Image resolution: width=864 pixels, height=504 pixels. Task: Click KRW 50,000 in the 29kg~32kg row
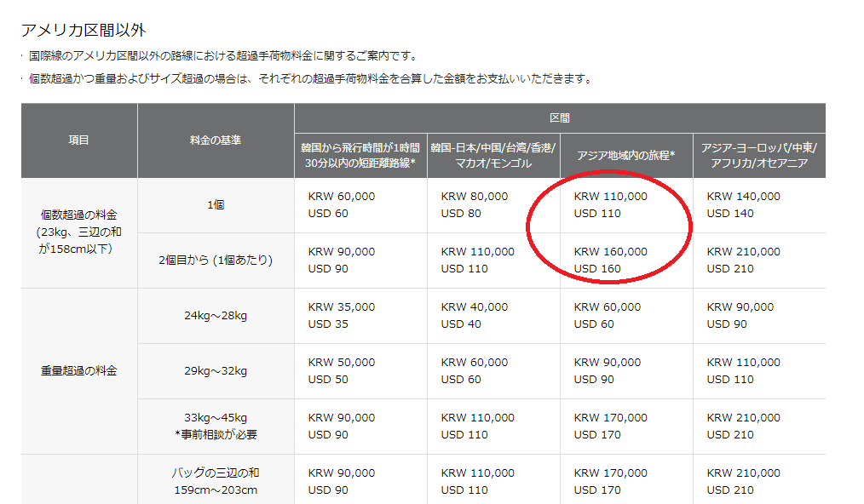point(341,363)
